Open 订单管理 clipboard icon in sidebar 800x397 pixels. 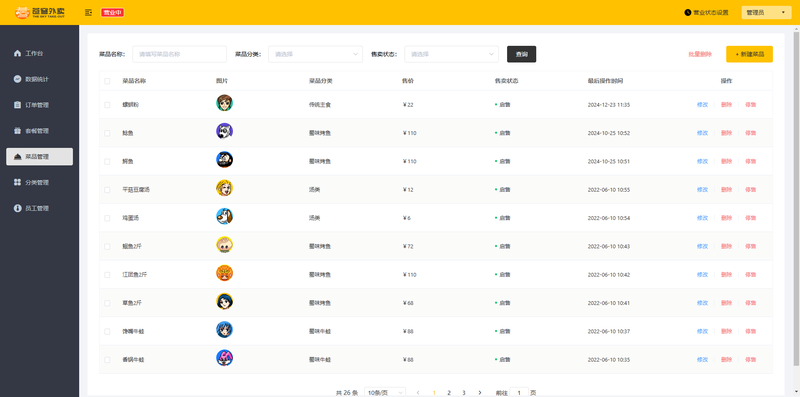[x=17, y=105]
